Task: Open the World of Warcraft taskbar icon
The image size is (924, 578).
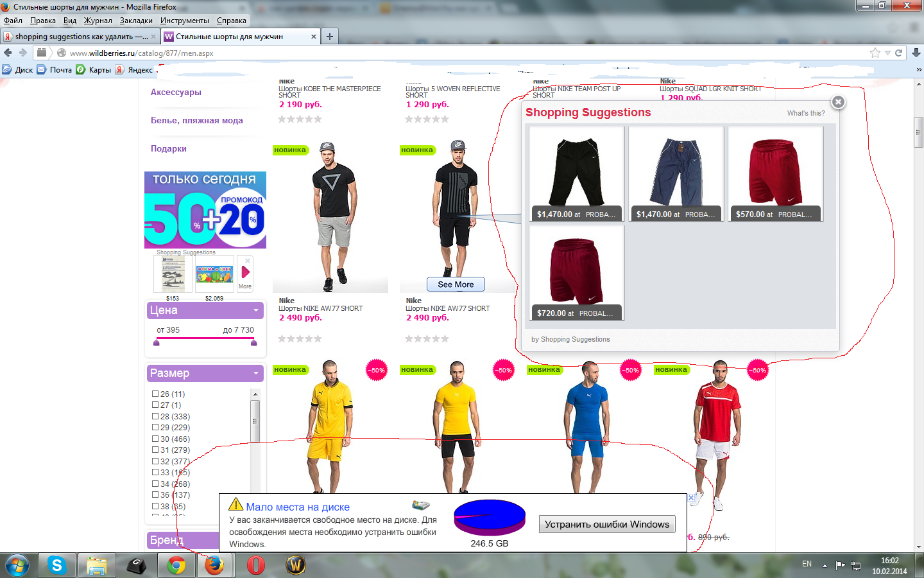Action: (x=295, y=565)
